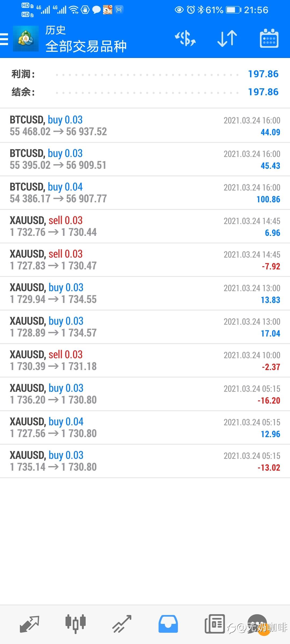Tap XAUUSD sell trade losing -7.92
Screen dimensions: 290x644
click(x=145, y=260)
